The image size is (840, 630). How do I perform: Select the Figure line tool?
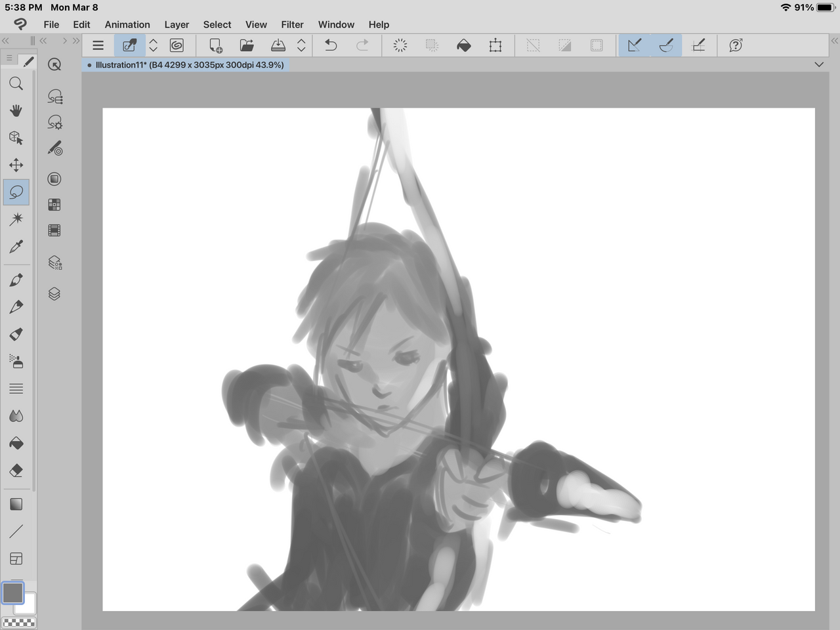click(x=16, y=531)
